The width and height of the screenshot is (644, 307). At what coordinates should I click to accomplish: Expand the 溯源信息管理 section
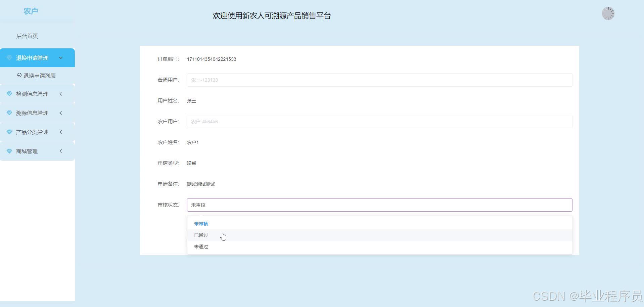(x=37, y=113)
